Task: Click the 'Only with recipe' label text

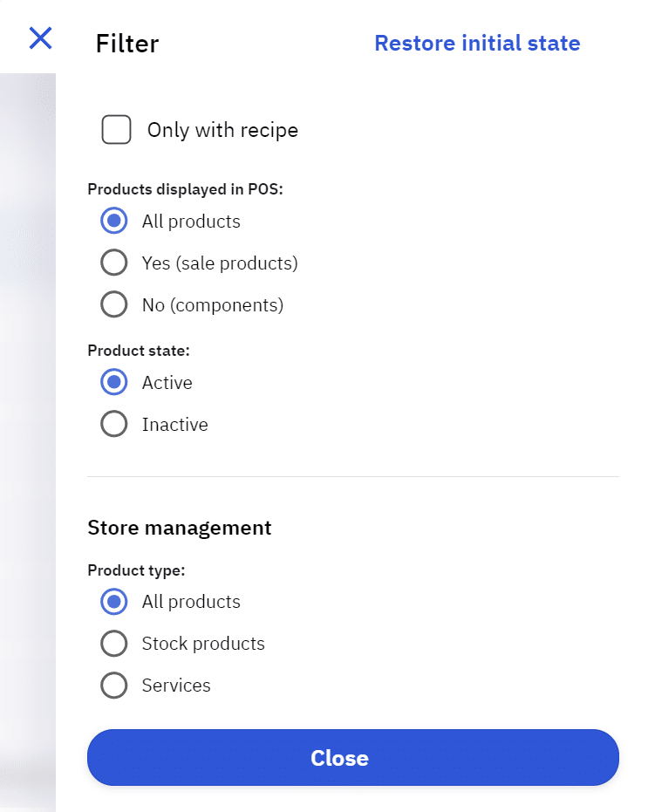Action: pyautogui.click(x=222, y=130)
